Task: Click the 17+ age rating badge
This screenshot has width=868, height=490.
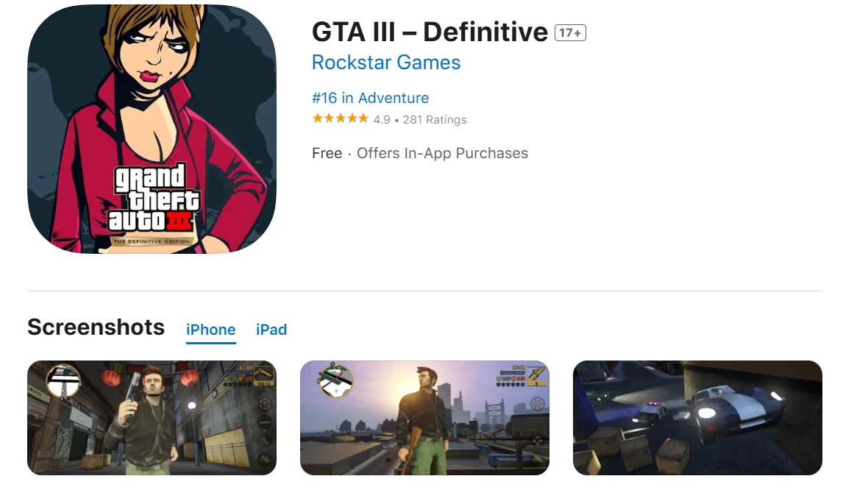Action: [x=569, y=33]
